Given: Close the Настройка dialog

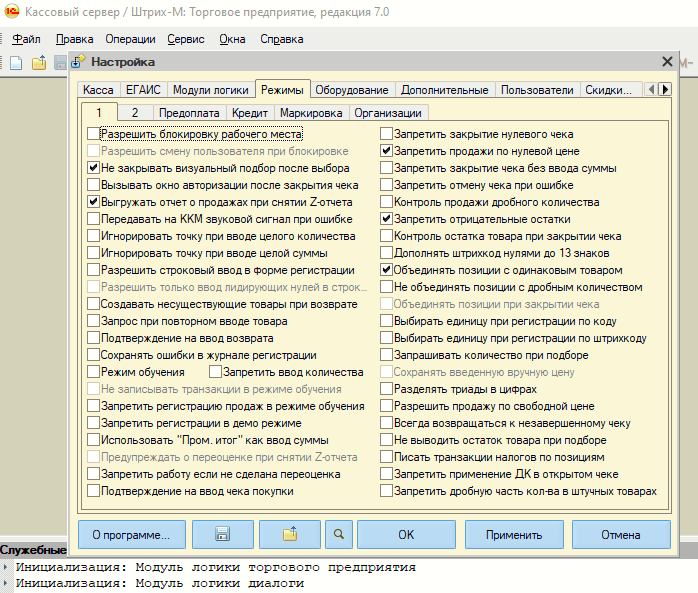Looking at the screenshot, I should [x=668, y=62].
